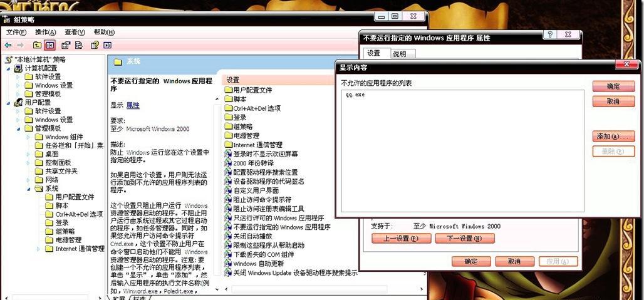This screenshot has width=644, height=300.
Task: Click the 计算机配置 computer icon in tree
Action: (x=18, y=68)
